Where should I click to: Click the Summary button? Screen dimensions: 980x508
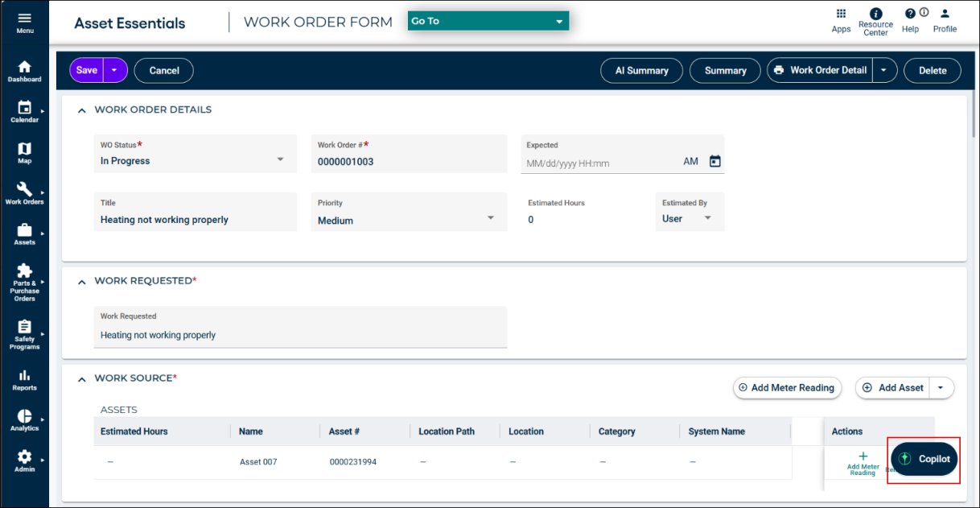(725, 71)
